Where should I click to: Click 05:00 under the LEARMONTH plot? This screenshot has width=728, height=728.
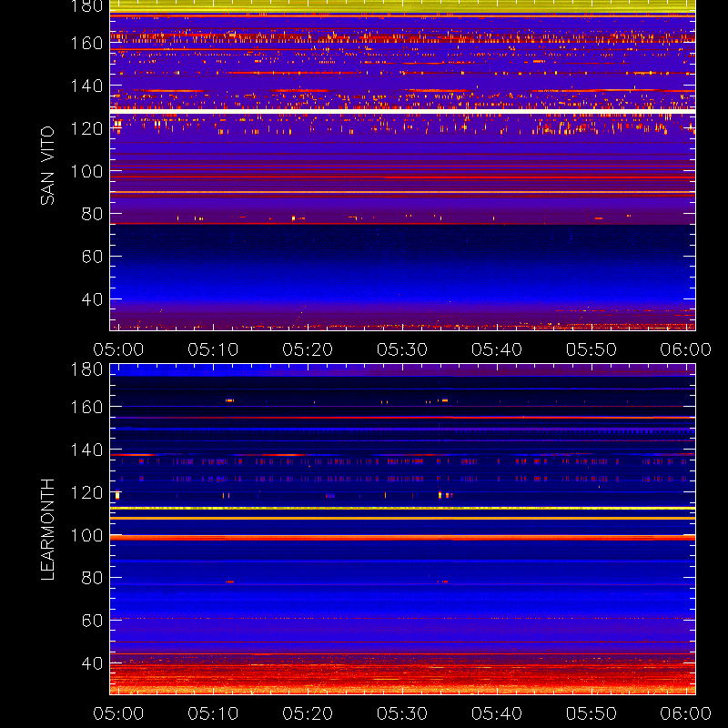coord(118,713)
